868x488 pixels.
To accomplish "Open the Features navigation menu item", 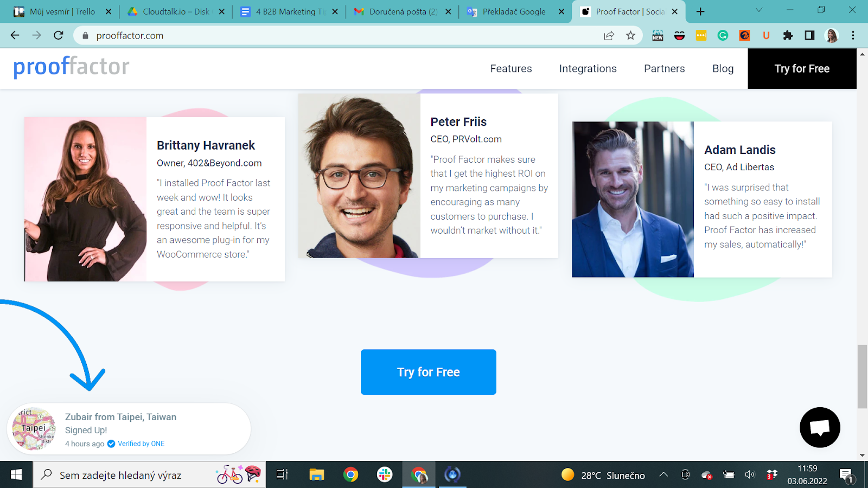I will pyautogui.click(x=511, y=69).
